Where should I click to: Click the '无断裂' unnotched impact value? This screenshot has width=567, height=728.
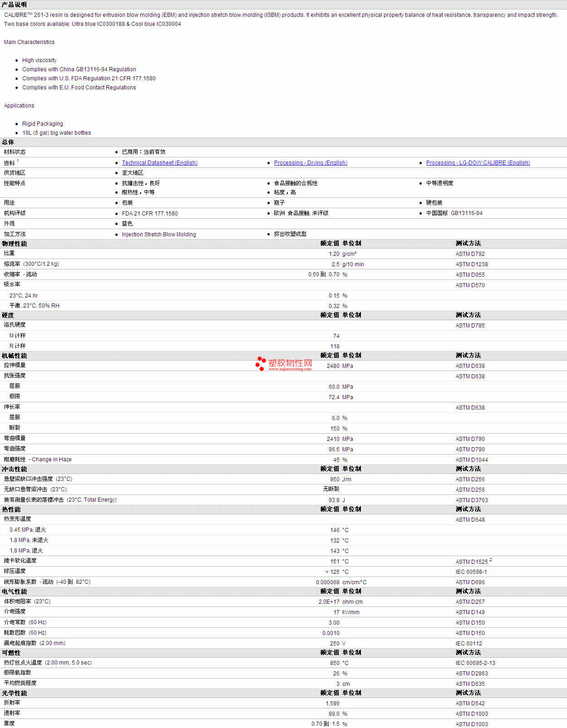[x=331, y=489]
